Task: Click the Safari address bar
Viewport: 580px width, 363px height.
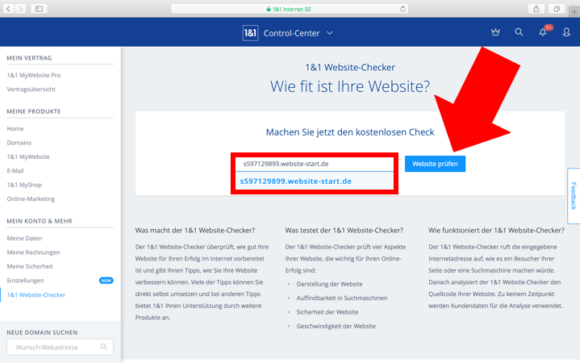Action: coord(289,9)
